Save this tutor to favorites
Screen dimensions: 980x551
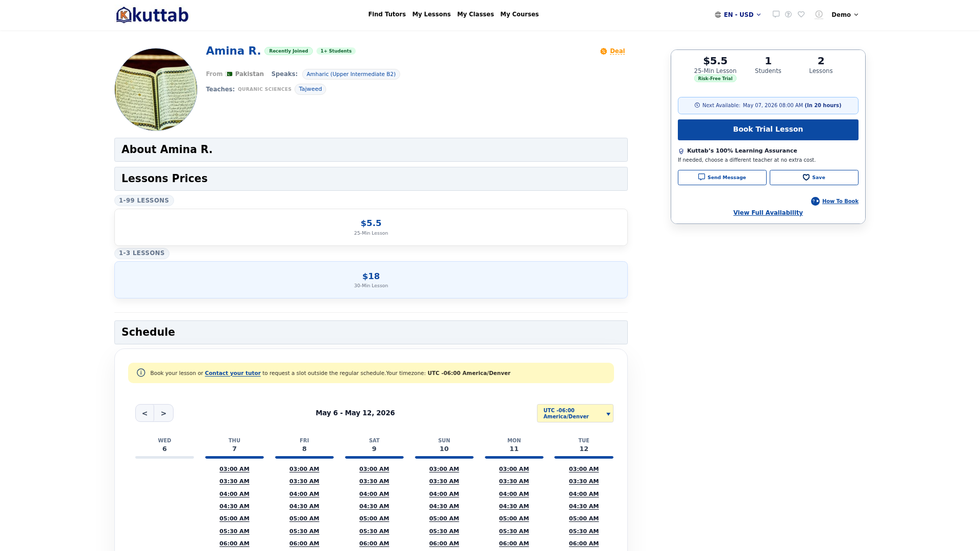coord(814,178)
